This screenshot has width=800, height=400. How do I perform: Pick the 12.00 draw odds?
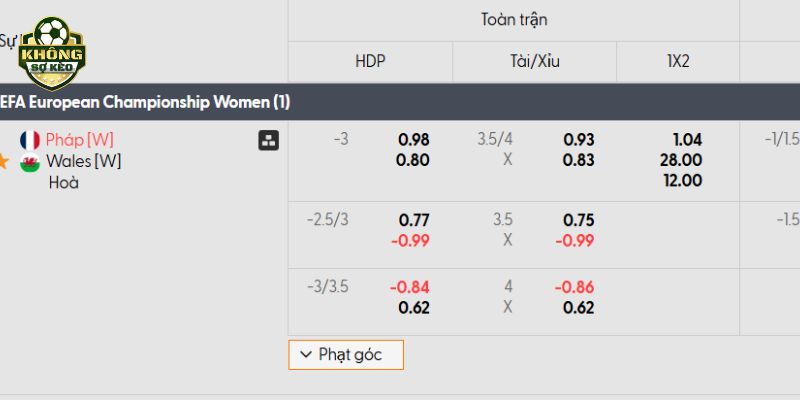[683, 181]
